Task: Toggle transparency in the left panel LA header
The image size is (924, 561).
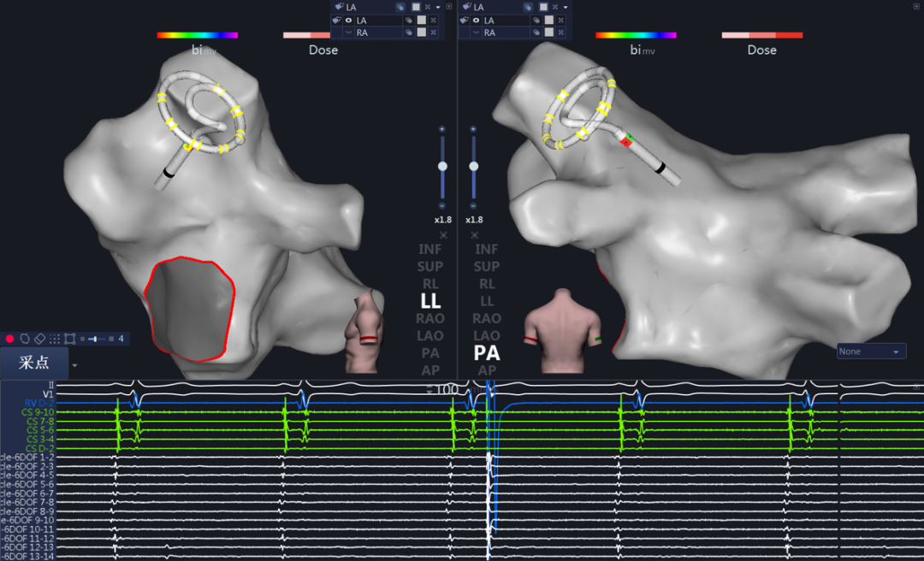Action: click(400, 7)
